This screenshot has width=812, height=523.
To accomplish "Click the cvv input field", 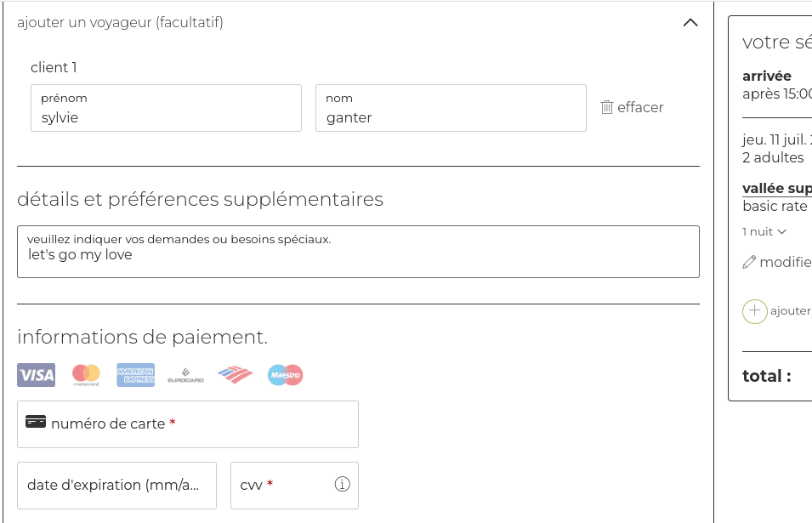I will coord(295,486).
